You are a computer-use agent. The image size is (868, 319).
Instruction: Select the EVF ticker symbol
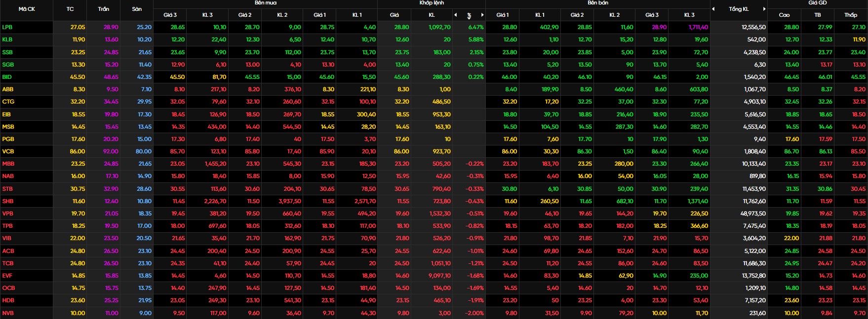(x=7, y=276)
